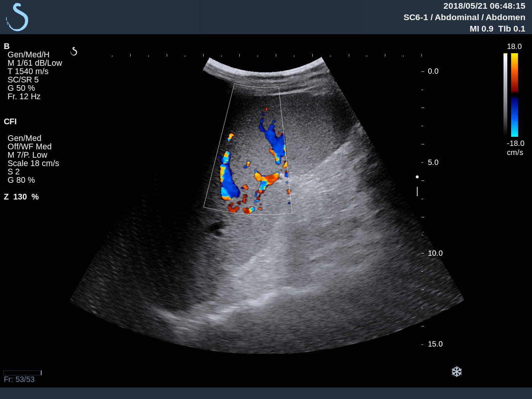Click the Z 130 % zoom value

22,196
